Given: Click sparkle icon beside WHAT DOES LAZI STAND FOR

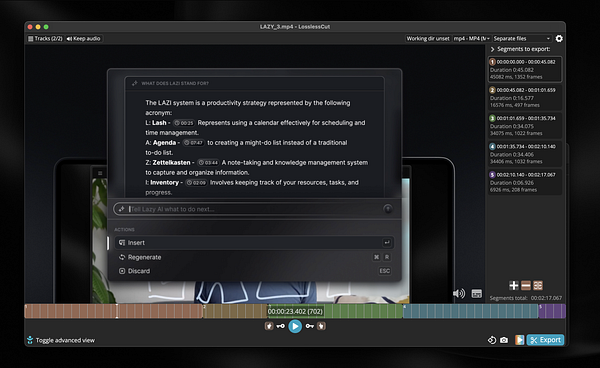Looking at the screenshot, I should coord(134,83).
